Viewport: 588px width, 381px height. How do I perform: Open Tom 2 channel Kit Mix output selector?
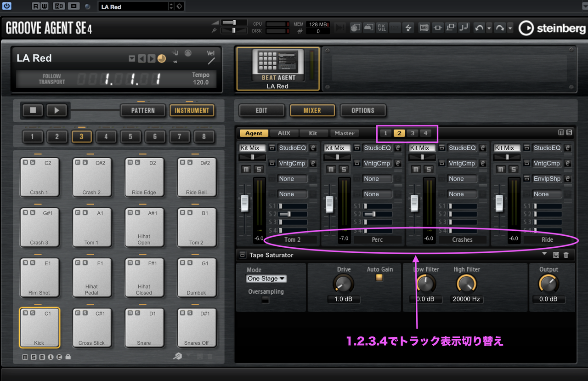[252, 148]
